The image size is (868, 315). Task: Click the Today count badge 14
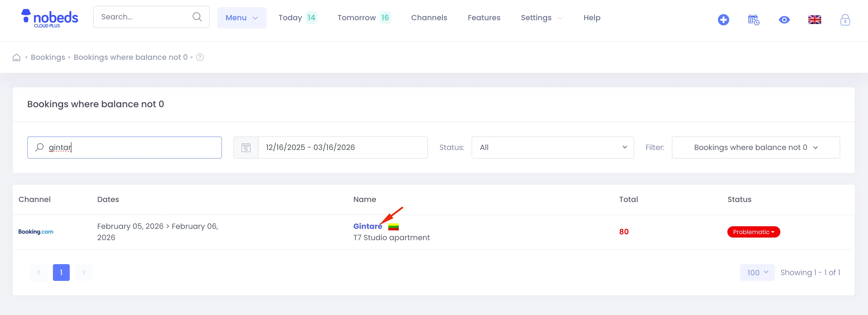pyautogui.click(x=311, y=18)
